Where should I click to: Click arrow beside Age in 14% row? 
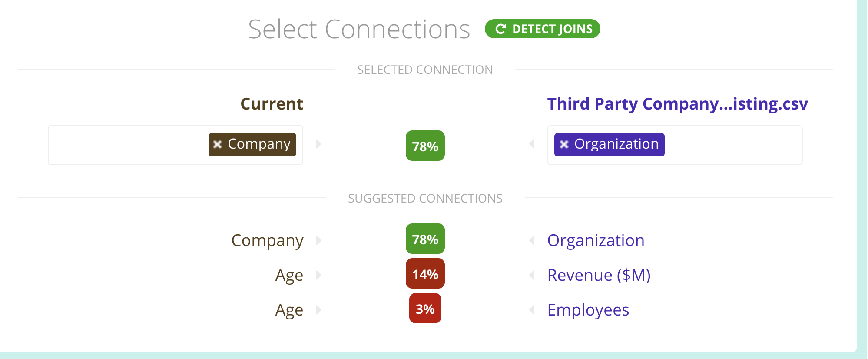319,275
